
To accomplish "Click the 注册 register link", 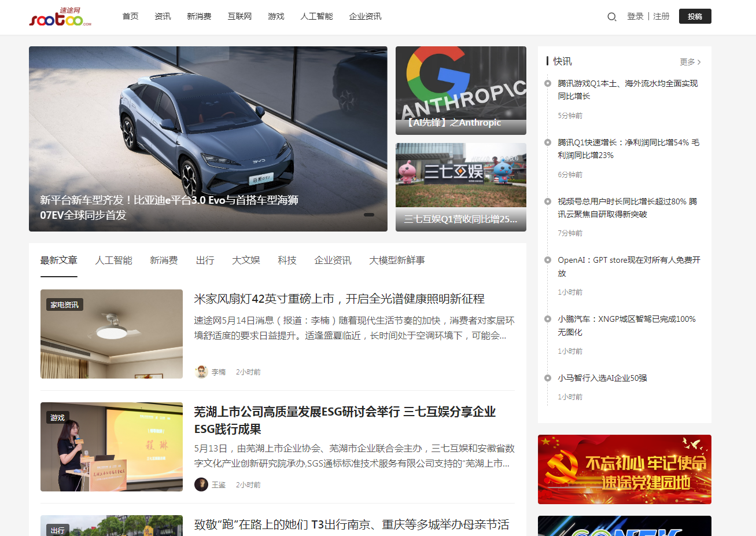I will 661,16.
